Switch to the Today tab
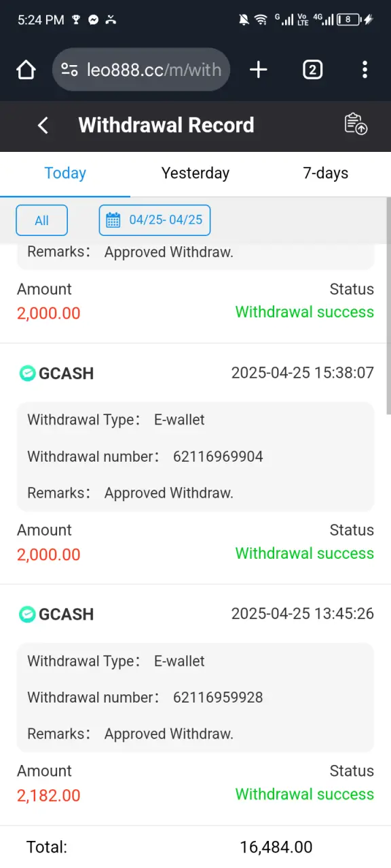Image resolution: width=391 pixels, height=868 pixels. point(65,173)
